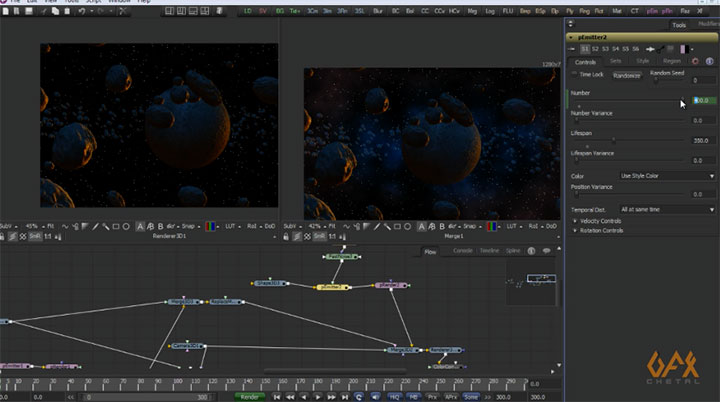Viewport: 720px width, 402px height.
Task: Add a Polygon mask with Ply button
Action: click(570, 11)
